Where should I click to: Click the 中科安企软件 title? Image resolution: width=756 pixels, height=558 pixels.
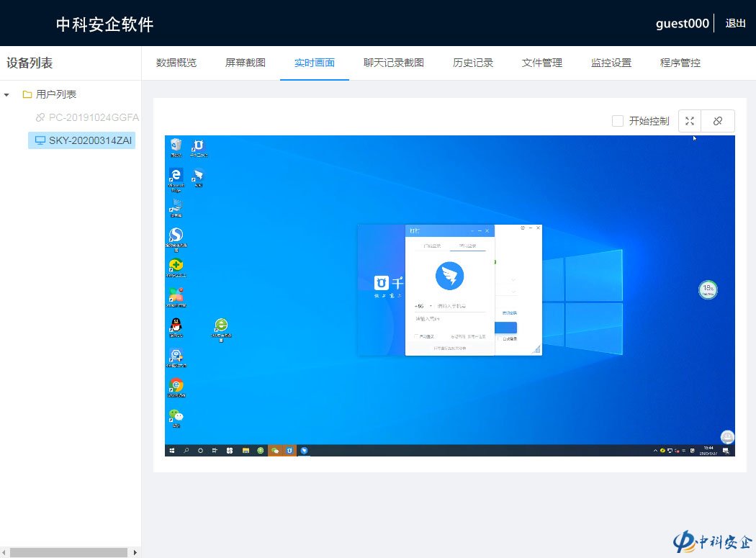click(x=104, y=24)
